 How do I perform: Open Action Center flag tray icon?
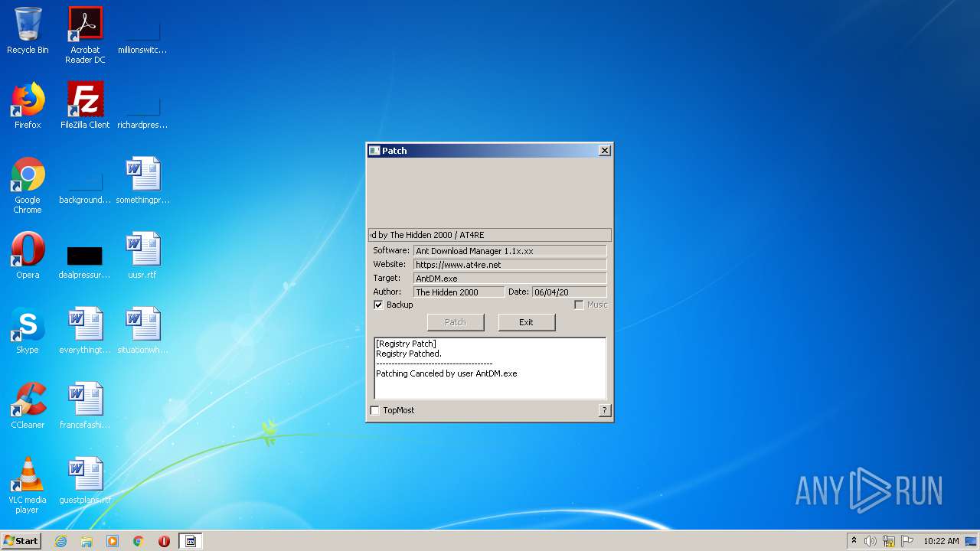(907, 541)
